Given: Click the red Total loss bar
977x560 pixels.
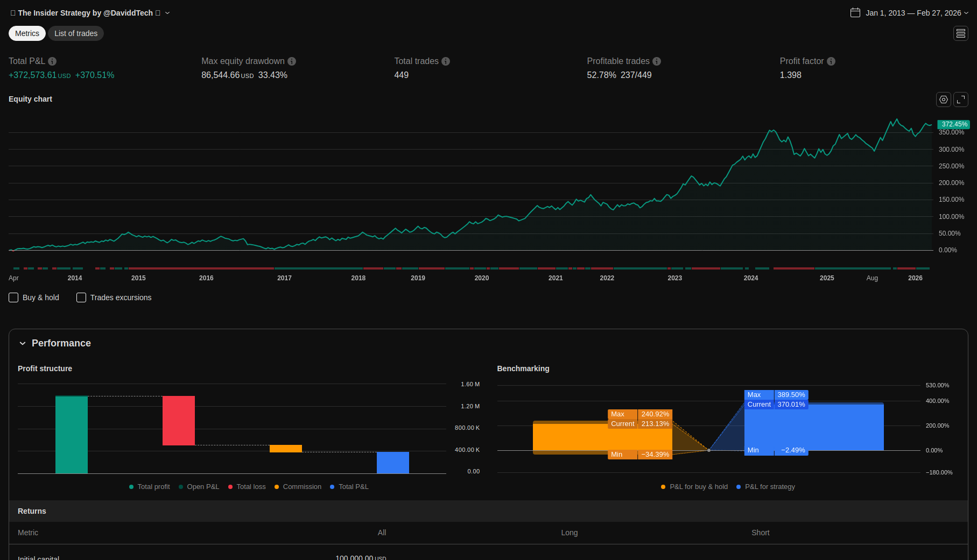Looking at the screenshot, I should point(179,421).
